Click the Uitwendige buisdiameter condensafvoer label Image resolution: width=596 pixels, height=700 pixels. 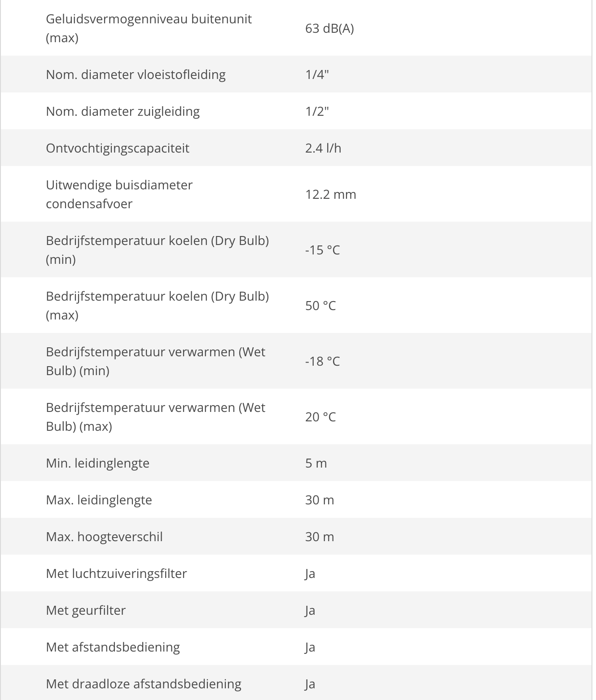[x=119, y=194]
